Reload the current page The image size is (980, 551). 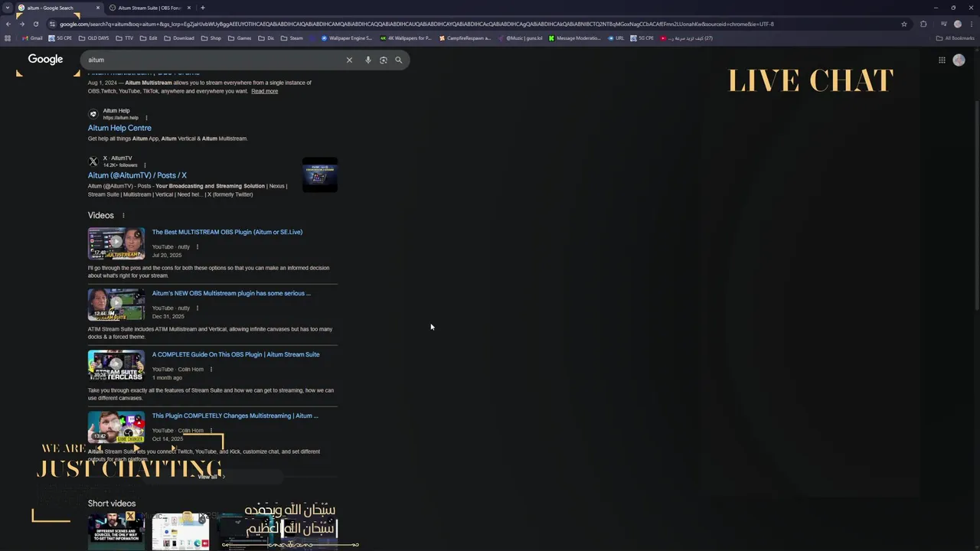coord(35,24)
